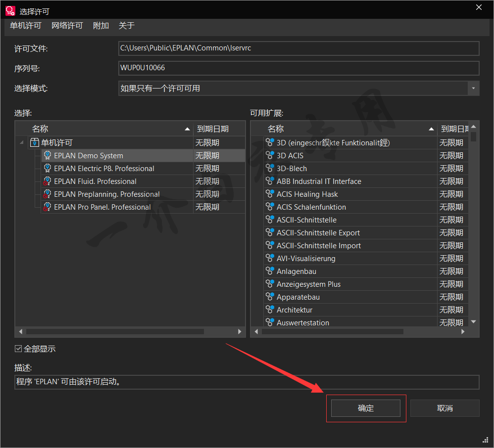The width and height of the screenshot is (494, 448).
Task: Click the ASCII-Schnittstelle Export extension icon
Action: pyautogui.click(x=270, y=232)
